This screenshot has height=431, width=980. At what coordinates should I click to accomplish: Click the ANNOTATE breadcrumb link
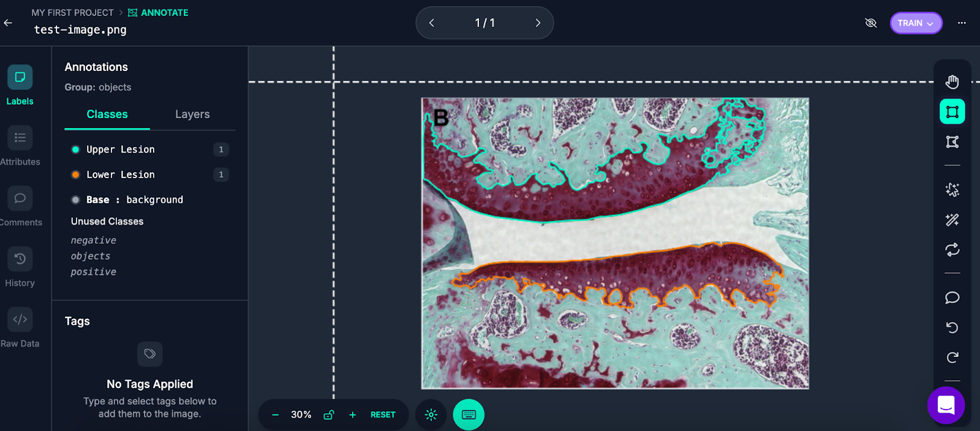point(158,12)
